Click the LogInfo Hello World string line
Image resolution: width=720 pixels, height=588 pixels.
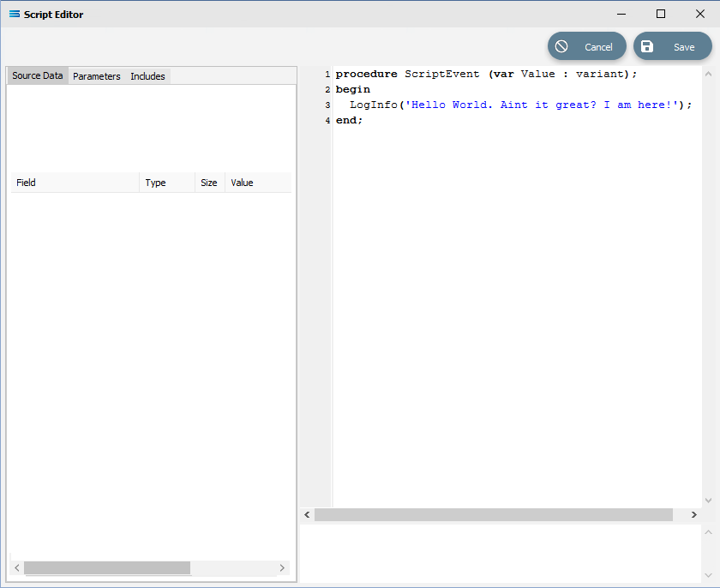click(x=520, y=105)
